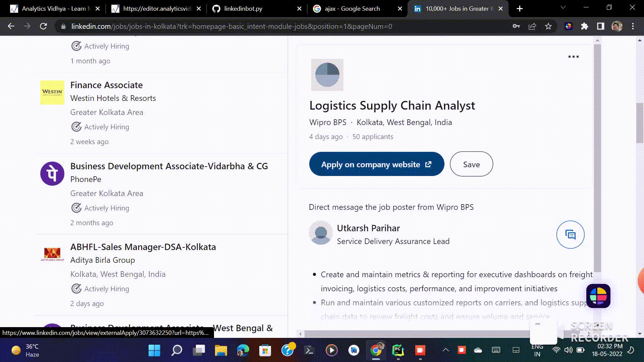
Task: Close the ajax Google Search tab
Action: (400, 9)
